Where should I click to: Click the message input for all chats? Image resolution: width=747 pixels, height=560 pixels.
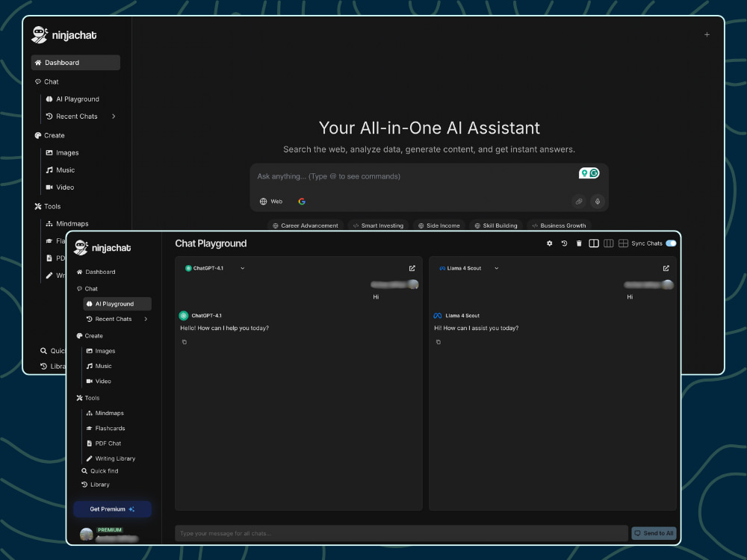pos(401,533)
